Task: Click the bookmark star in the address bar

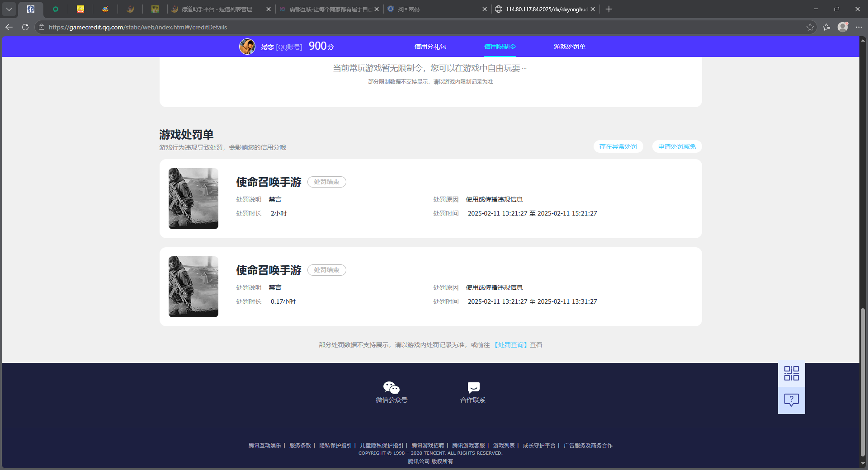Action: pos(810,27)
